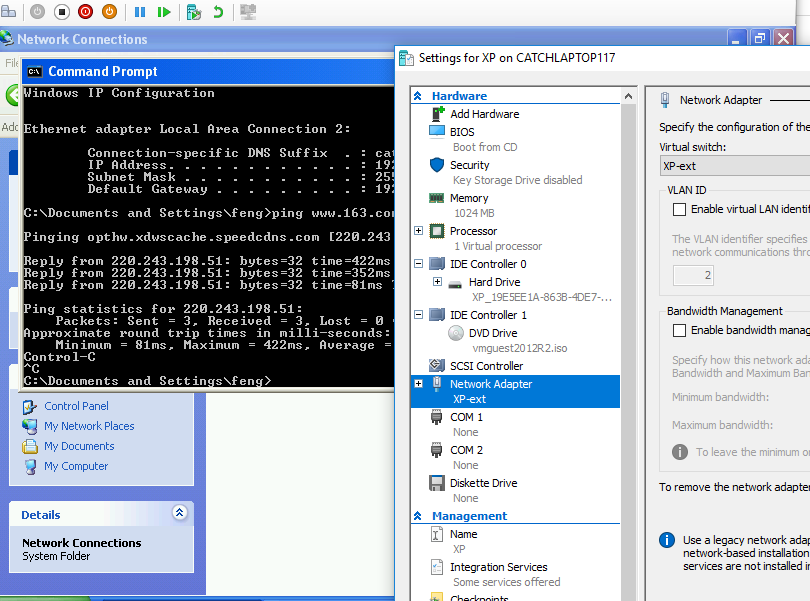This screenshot has width=810, height=601.
Task: Click the orange Save state power icon
Action: pos(109,12)
